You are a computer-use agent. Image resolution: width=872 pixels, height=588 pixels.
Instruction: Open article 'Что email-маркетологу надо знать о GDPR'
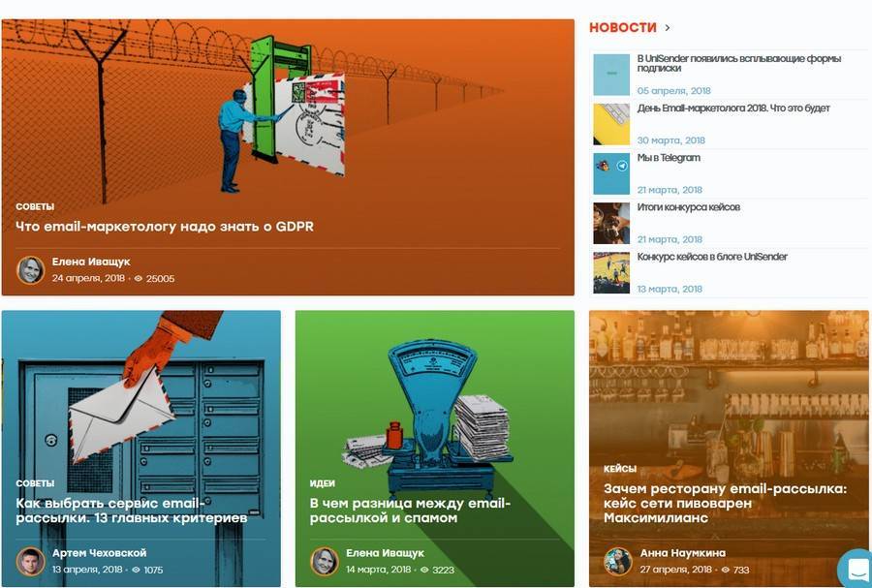(x=165, y=227)
